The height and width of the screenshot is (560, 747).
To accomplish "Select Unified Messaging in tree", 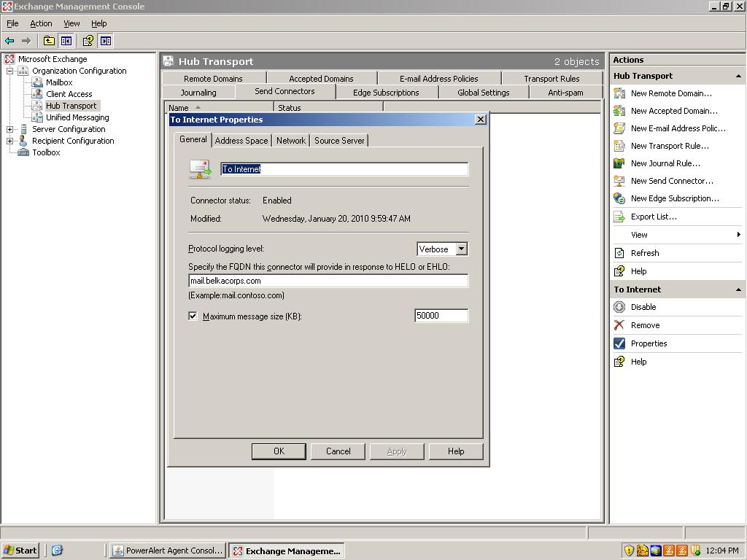I will pyautogui.click(x=77, y=117).
